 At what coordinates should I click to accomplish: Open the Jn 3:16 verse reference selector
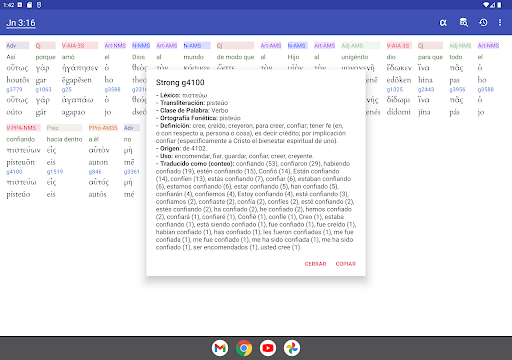(21, 23)
